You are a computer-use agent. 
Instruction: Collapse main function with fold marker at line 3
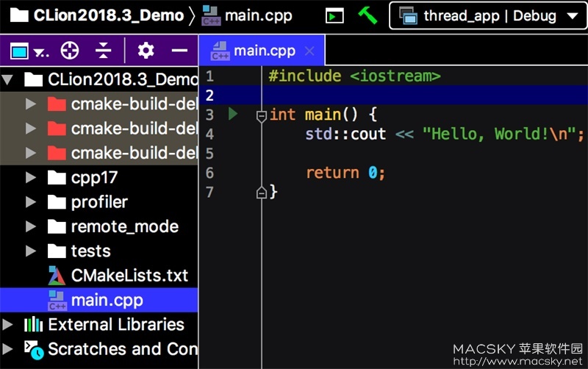click(262, 116)
